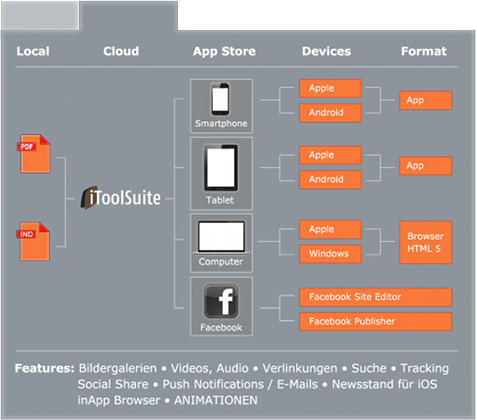Screen dimensions: 477x420
Task: Open Facebook Publisher
Action: point(375,321)
